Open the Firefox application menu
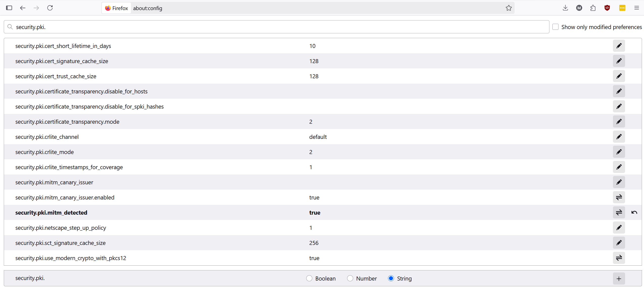 point(637,8)
